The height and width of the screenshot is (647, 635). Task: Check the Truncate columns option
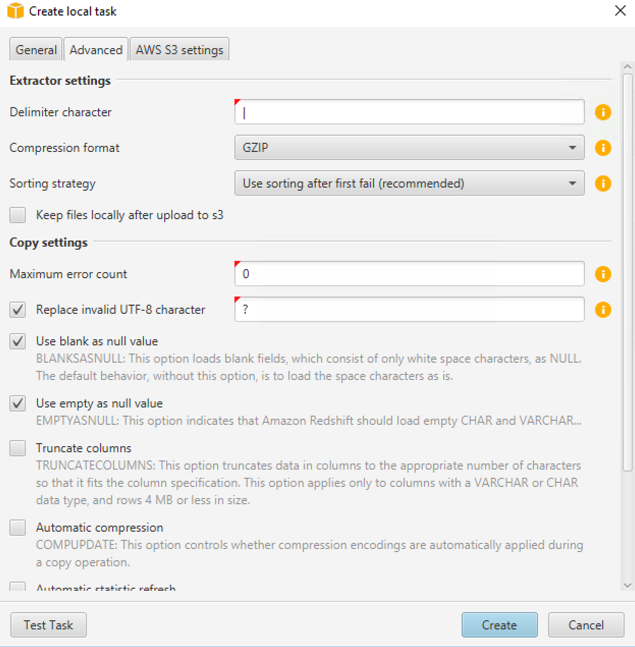18,448
